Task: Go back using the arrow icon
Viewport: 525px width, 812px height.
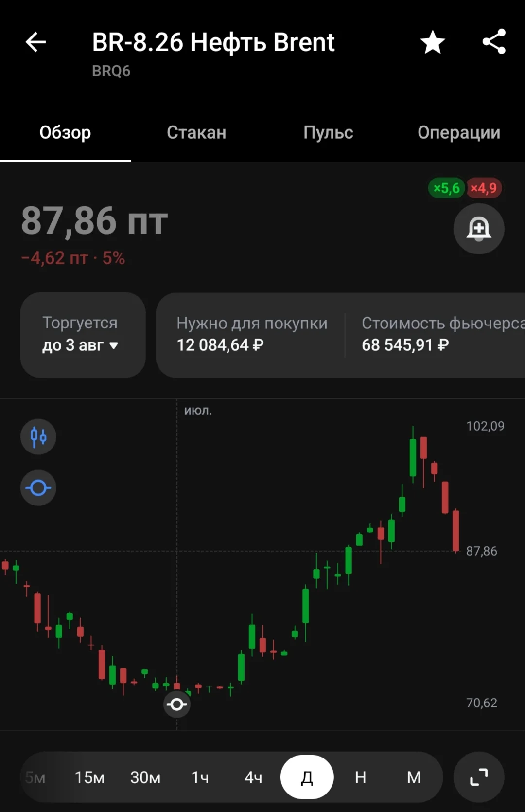Action: (x=35, y=42)
